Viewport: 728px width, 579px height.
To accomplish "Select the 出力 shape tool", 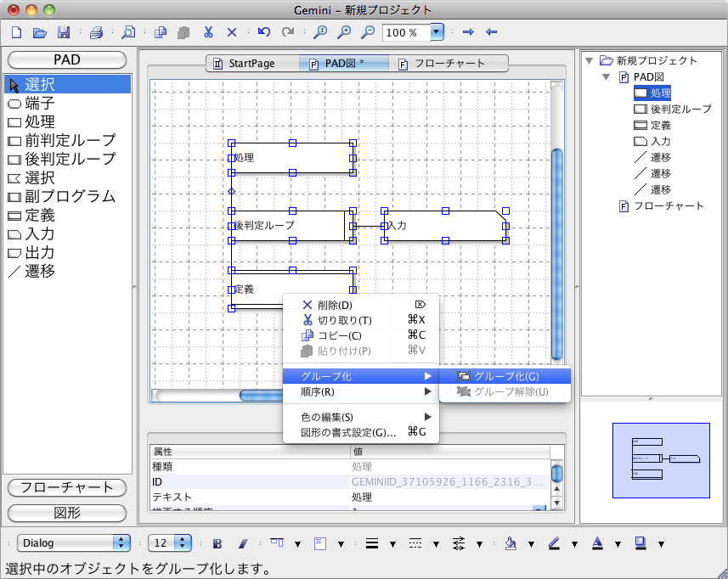I will click(68, 252).
